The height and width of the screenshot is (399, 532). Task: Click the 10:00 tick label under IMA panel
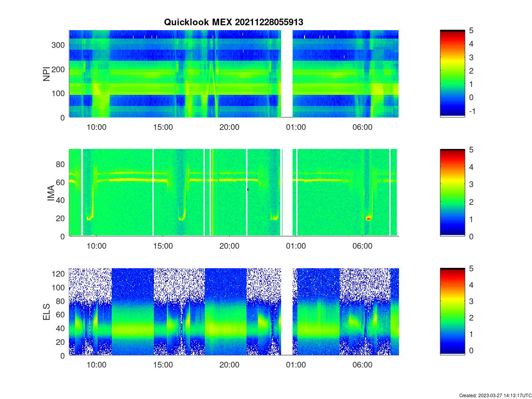(x=97, y=245)
